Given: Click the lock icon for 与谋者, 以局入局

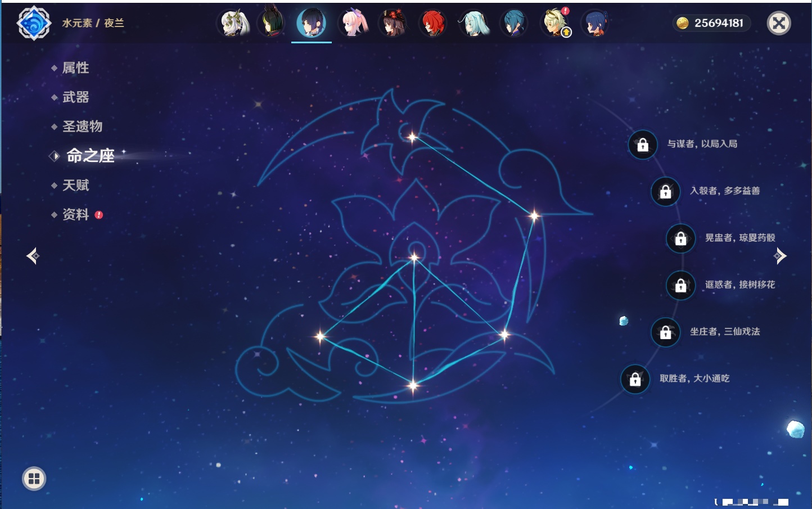Looking at the screenshot, I should pyautogui.click(x=643, y=145).
